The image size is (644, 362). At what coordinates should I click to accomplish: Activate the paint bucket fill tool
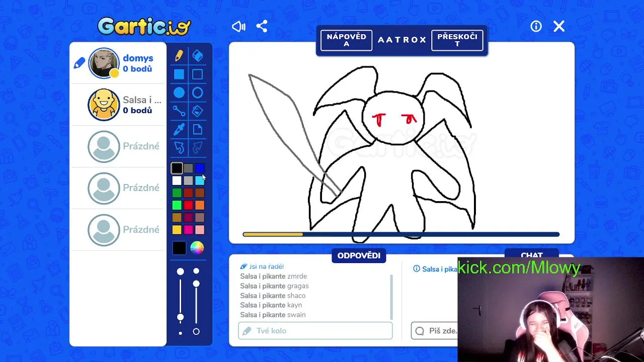point(197,111)
